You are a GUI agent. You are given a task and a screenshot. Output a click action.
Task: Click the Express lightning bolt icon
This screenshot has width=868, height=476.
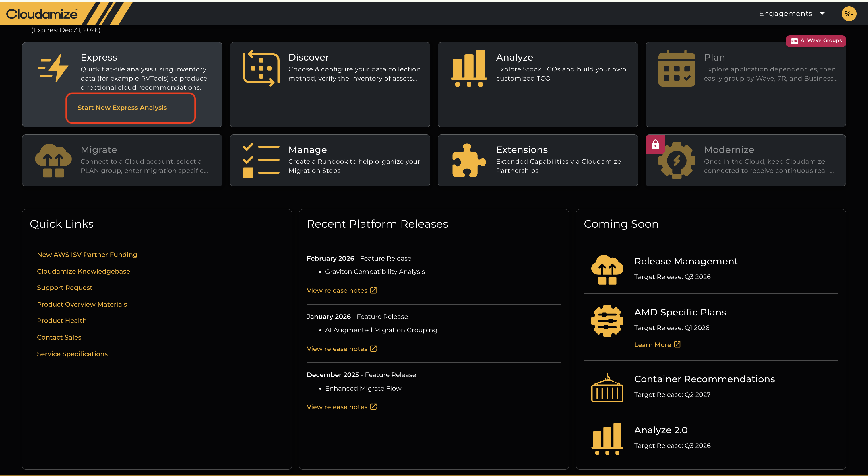53,68
